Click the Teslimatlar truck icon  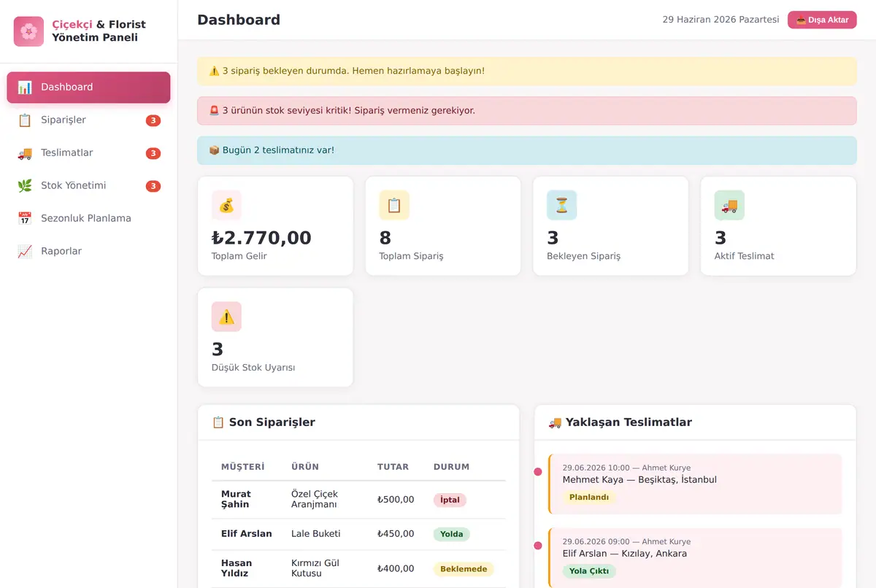pos(25,153)
